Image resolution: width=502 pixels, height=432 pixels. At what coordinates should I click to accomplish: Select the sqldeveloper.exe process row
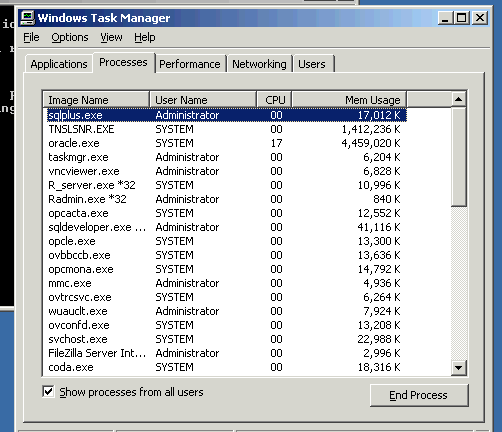point(227,227)
